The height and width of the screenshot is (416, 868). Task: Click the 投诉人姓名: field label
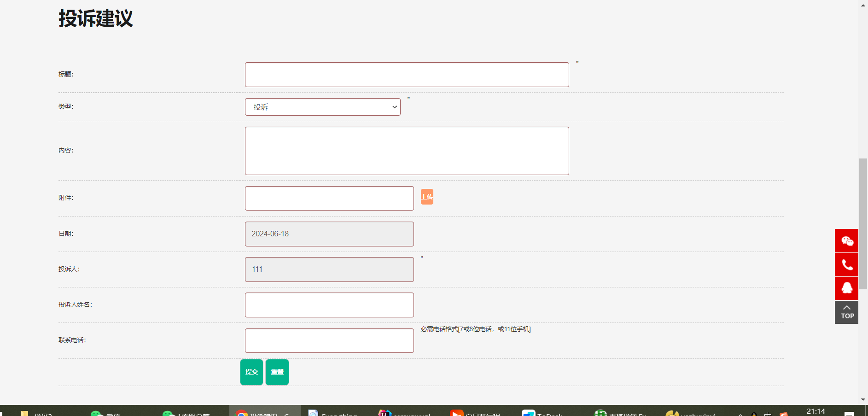click(x=75, y=305)
